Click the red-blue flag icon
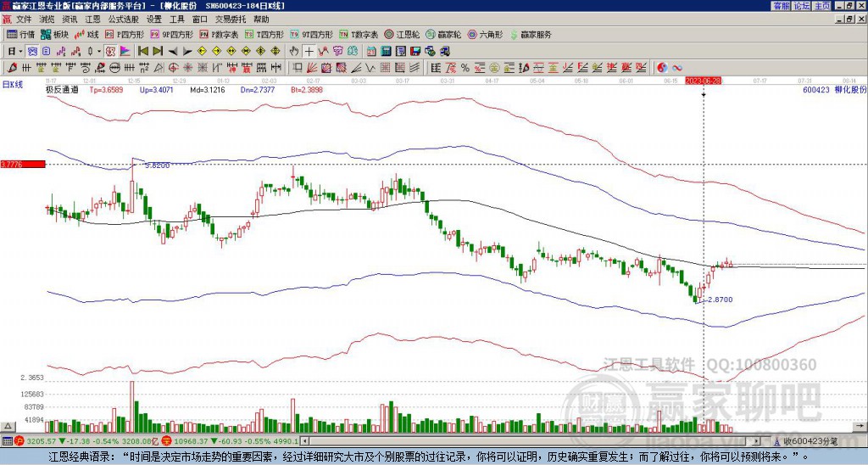 coord(125,52)
